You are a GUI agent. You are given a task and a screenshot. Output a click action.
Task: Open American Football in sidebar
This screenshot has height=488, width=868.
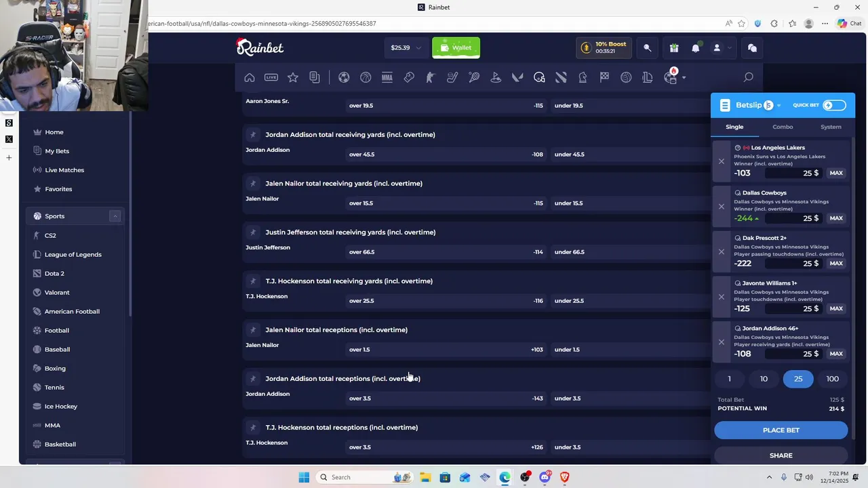(72, 312)
